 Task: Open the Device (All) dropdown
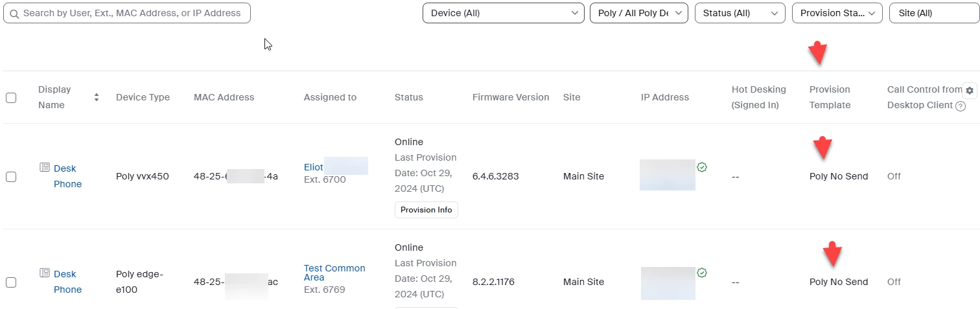tap(504, 13)
